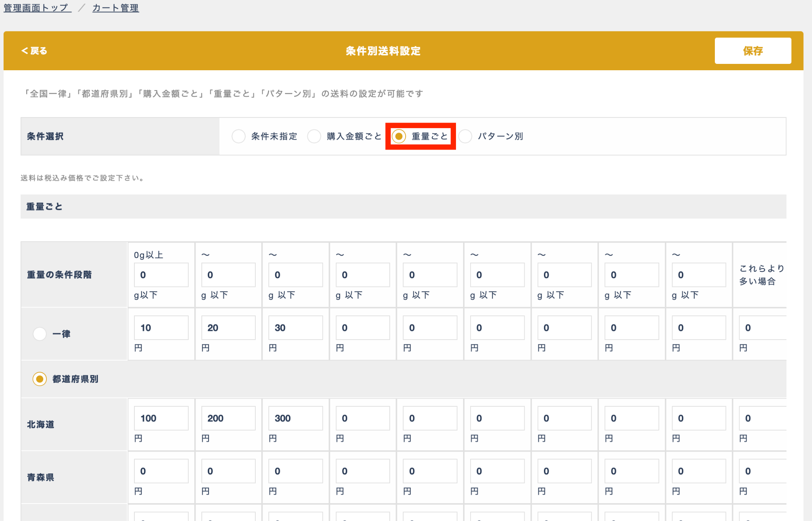
Task: Choose the 都道府県別 radio button
Action: tap(40, 379)
